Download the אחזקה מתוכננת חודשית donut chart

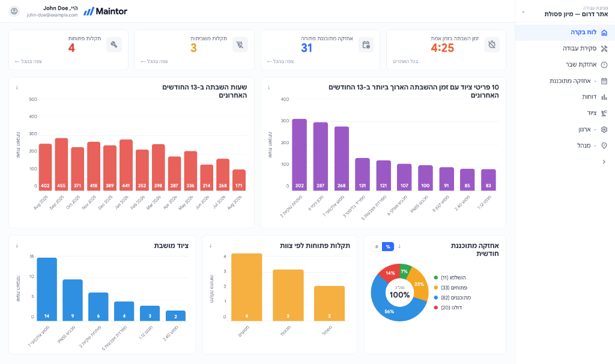point(399,246)
